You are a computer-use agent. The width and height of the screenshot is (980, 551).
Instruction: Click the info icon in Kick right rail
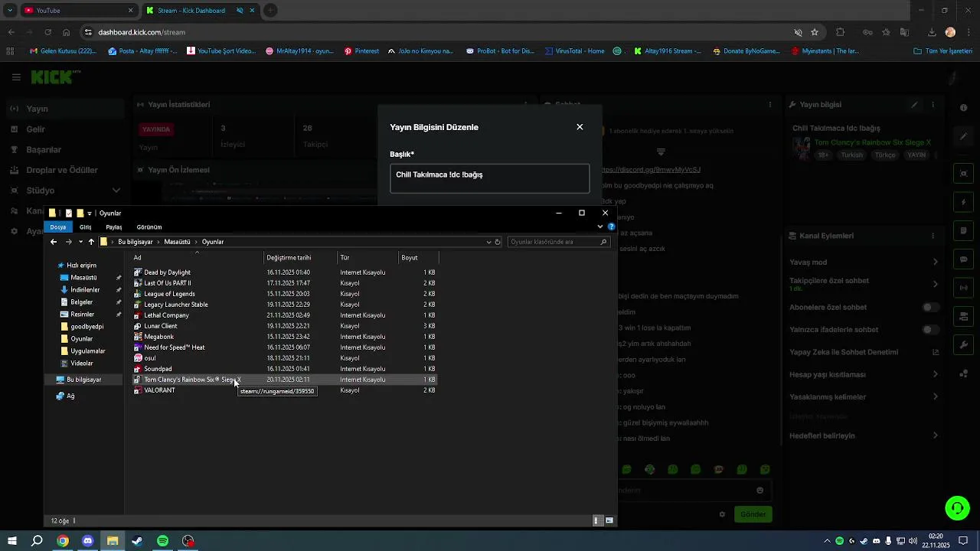[964, 108]
